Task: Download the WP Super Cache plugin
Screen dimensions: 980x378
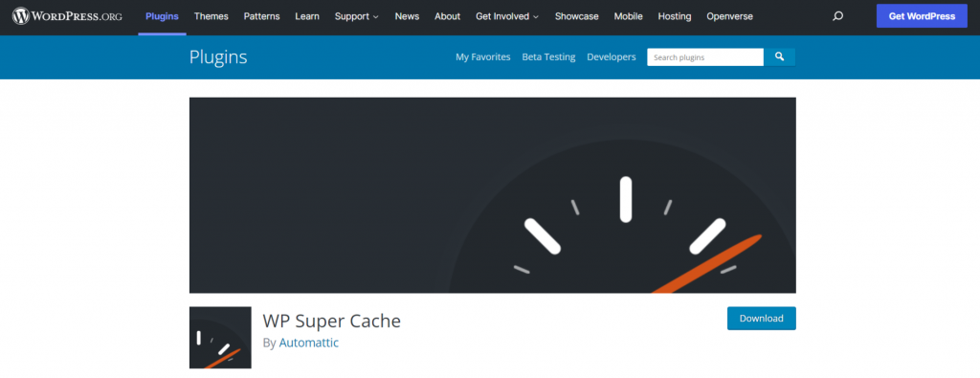Action: 761,318
